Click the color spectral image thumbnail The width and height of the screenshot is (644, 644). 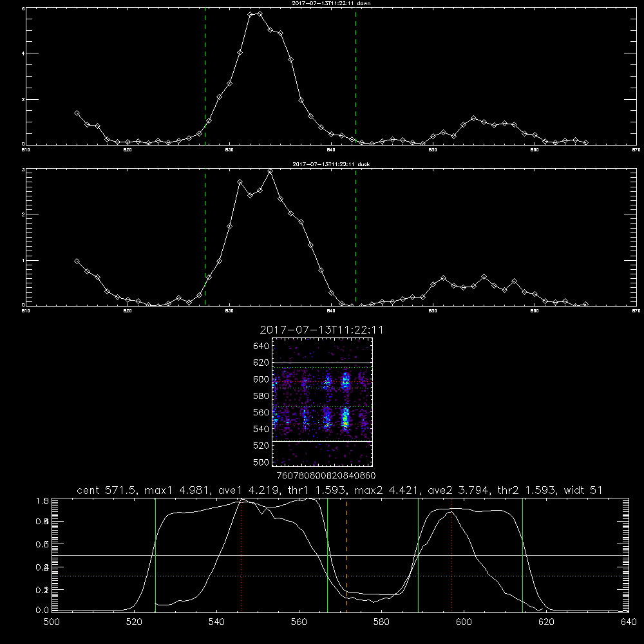tap(323, 402)
